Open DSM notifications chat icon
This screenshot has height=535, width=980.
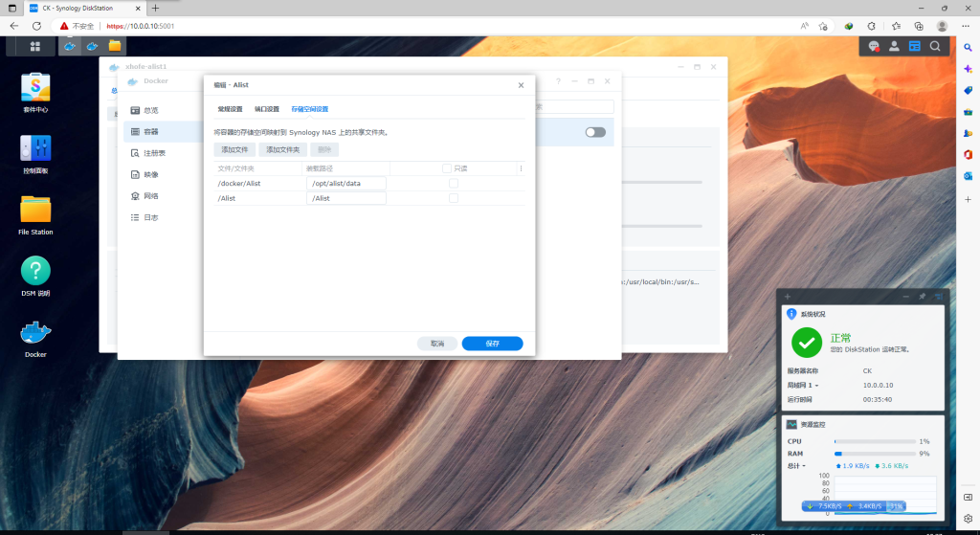coord(874,46)
